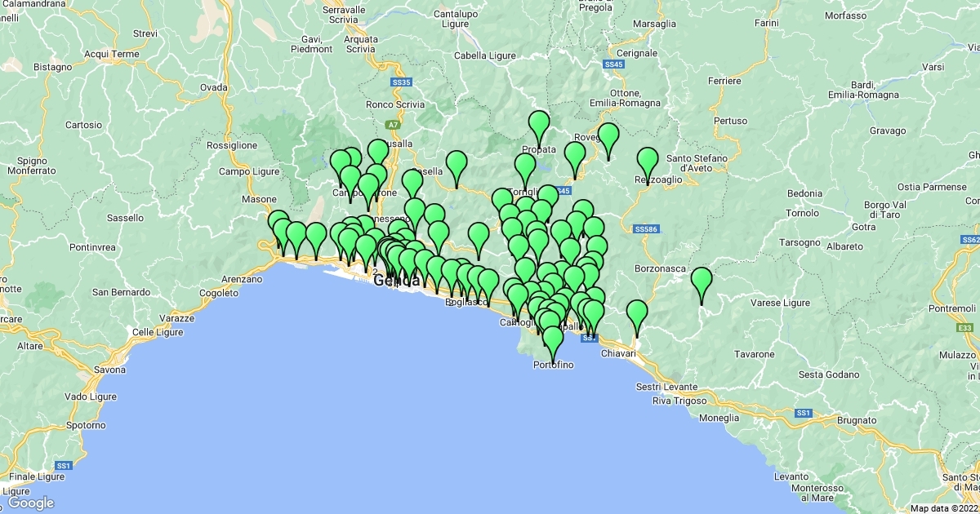This screenshot has width=980, height=514.
Task: Select the Bardi, Emilia-Romagna label
Action: 862,90
